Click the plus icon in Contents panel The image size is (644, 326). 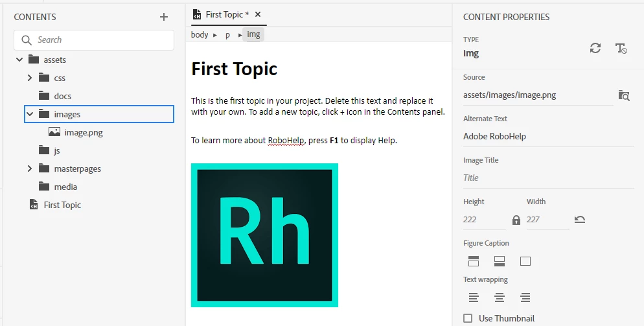tap(164, 17)
